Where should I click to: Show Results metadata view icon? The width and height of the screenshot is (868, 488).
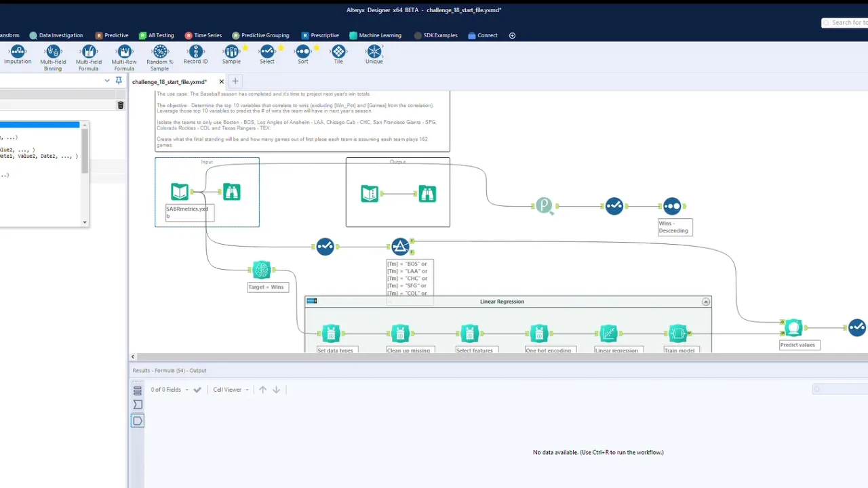point(138,405)
